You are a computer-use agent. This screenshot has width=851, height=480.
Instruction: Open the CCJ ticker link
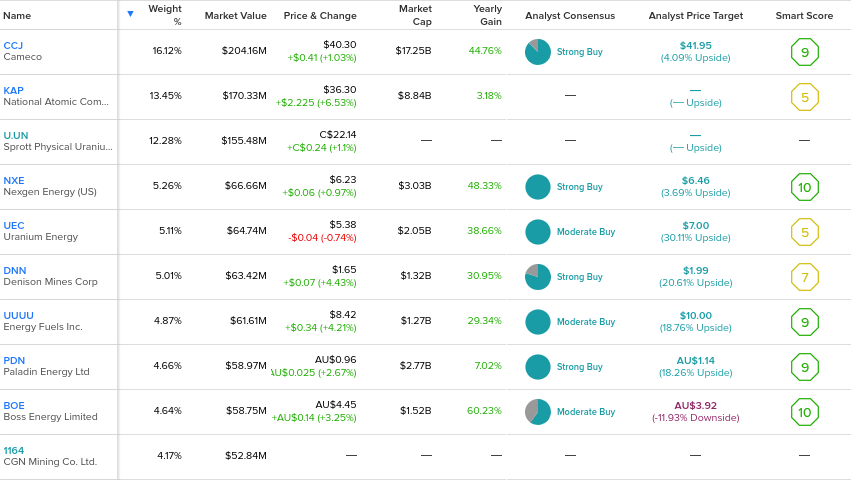(13, 46)
